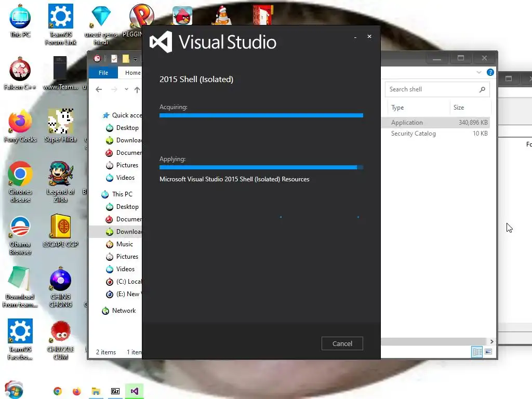Select Quick access in navigation pane
Screen dimensions: 532x399
click(122, 115)
